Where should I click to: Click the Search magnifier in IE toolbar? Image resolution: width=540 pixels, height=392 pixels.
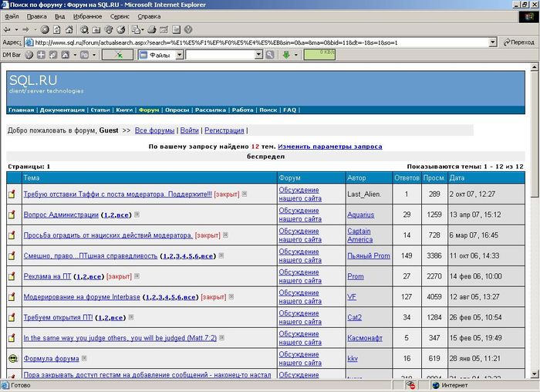click(x=86, y=29)
